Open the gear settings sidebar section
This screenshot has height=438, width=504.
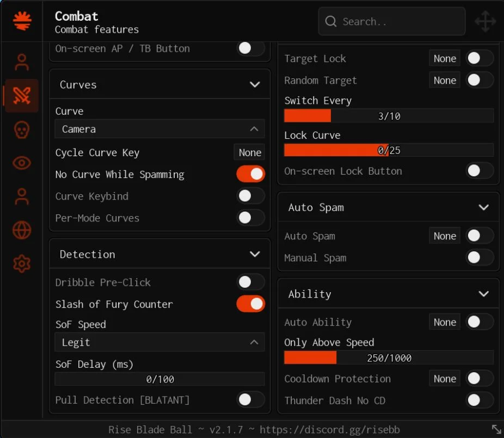(x=22, y=263)
